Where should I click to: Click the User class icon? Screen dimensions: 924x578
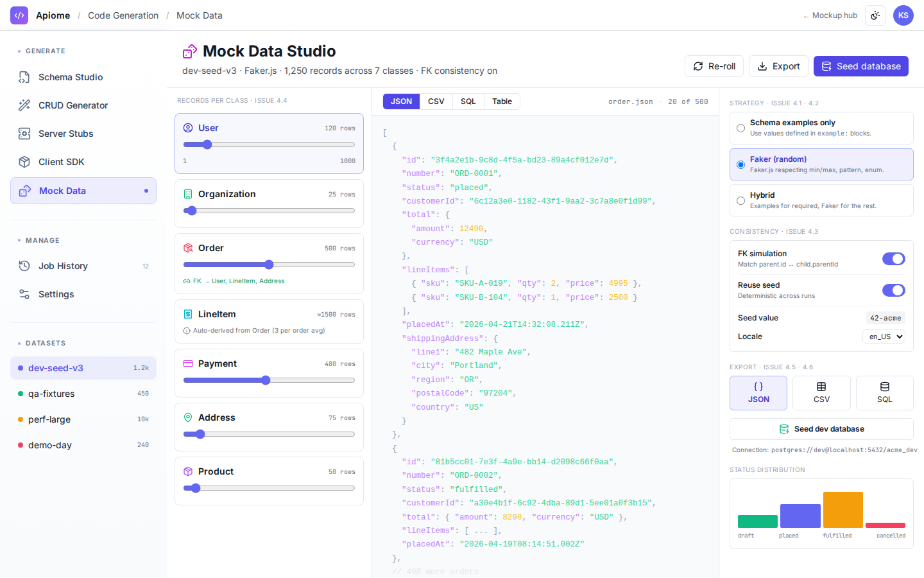188,128
